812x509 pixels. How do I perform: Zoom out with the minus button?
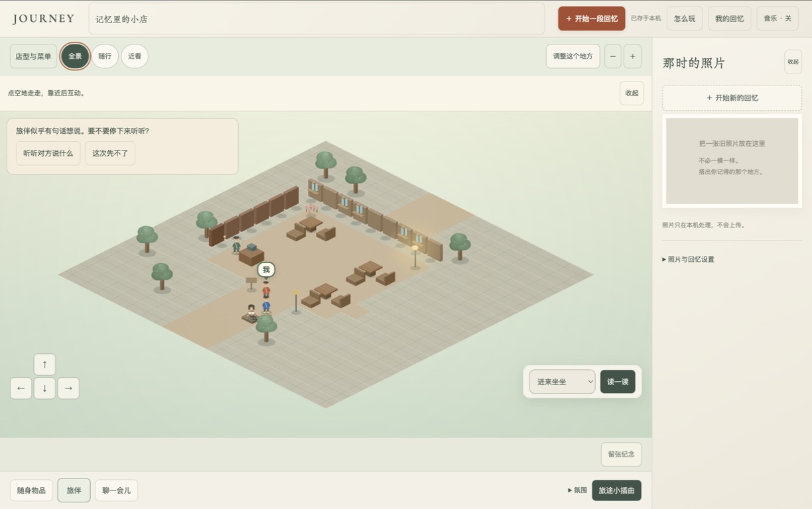[613, 56]
